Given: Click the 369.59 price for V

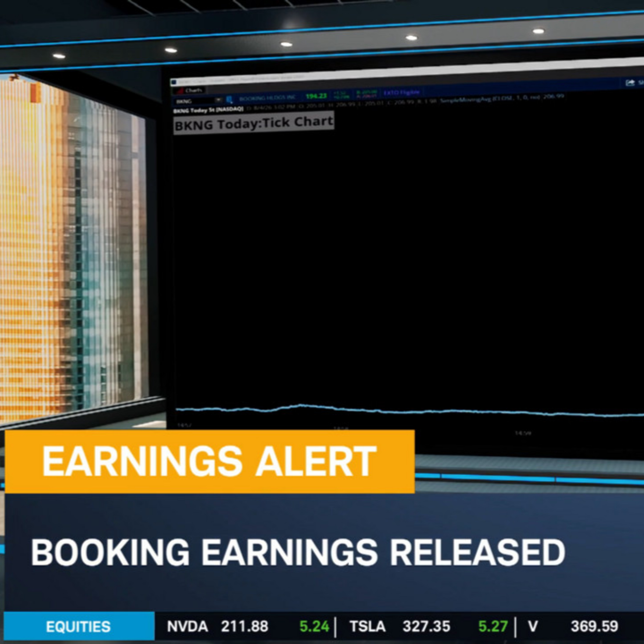Looking at the screenshot, I should point(594,627).
